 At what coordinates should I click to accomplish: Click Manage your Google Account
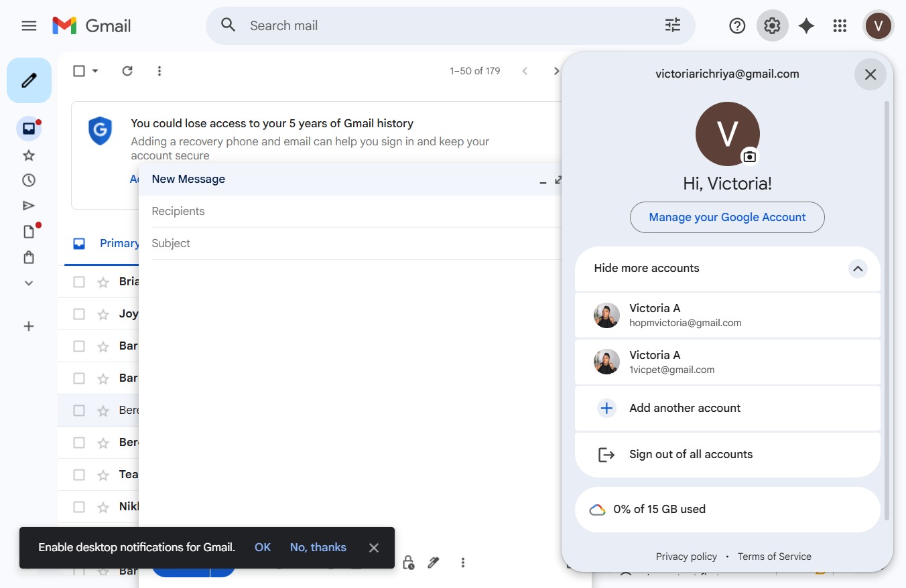click(727, 218)
